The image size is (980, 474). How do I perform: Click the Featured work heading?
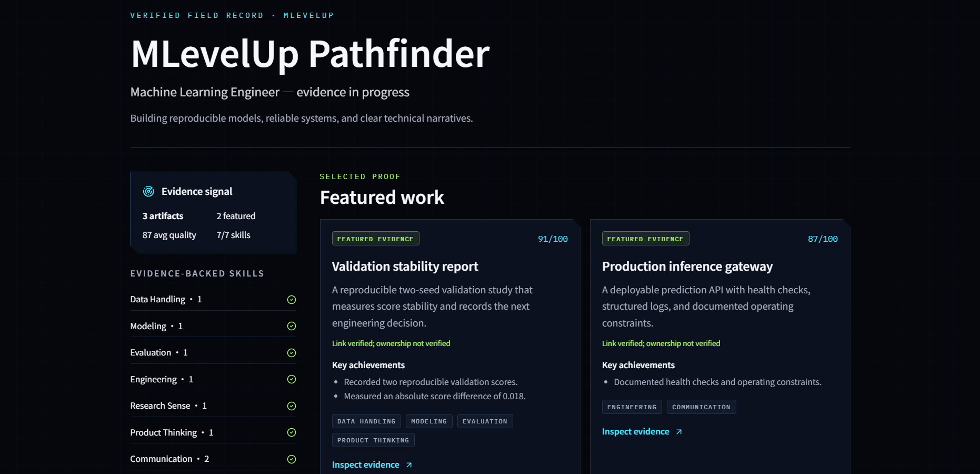[382, 197]
